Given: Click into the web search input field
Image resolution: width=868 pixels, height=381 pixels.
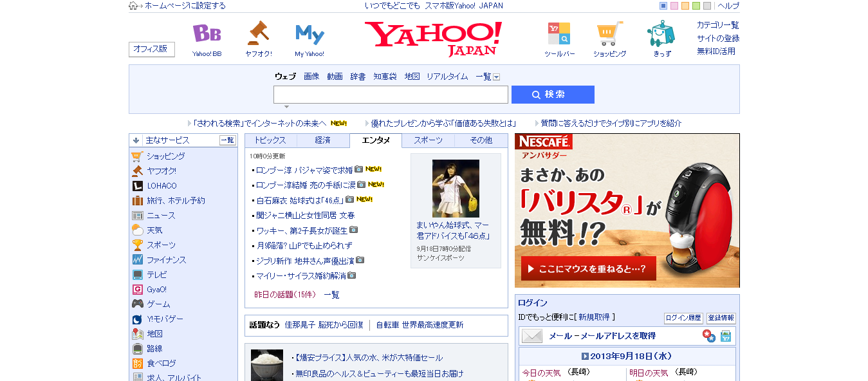Looking at the screenshot, I should (391, 95).
